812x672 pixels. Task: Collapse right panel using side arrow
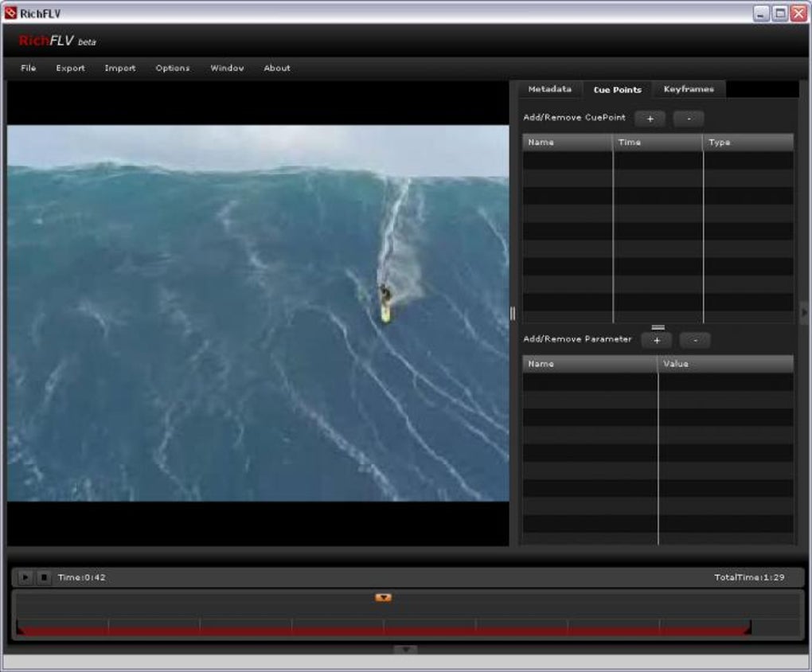pos(804,313)
